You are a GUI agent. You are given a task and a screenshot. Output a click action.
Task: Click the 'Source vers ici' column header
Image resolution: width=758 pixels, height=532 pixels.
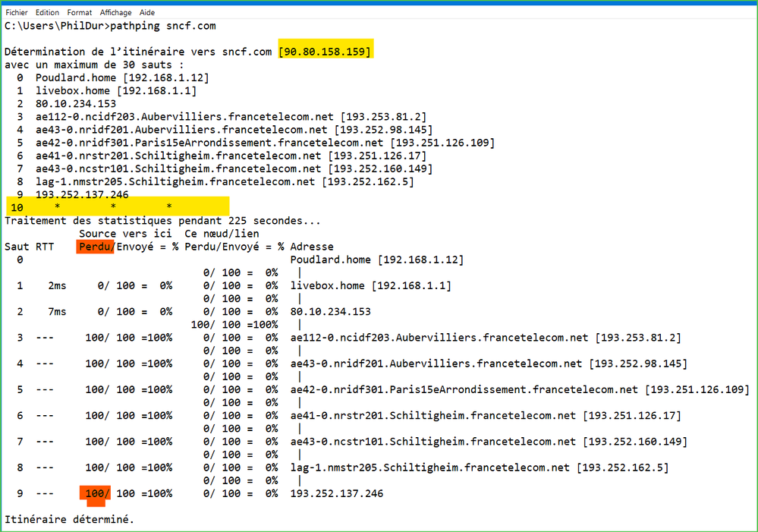125,234
